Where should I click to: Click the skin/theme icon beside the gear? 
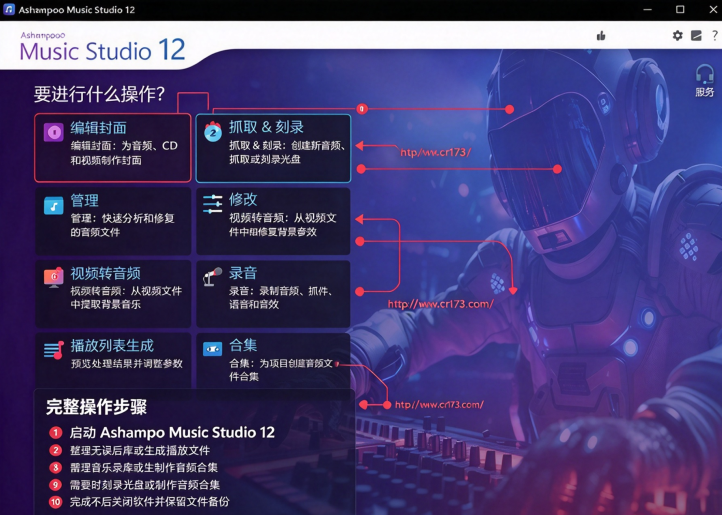[x=696, y=35]
